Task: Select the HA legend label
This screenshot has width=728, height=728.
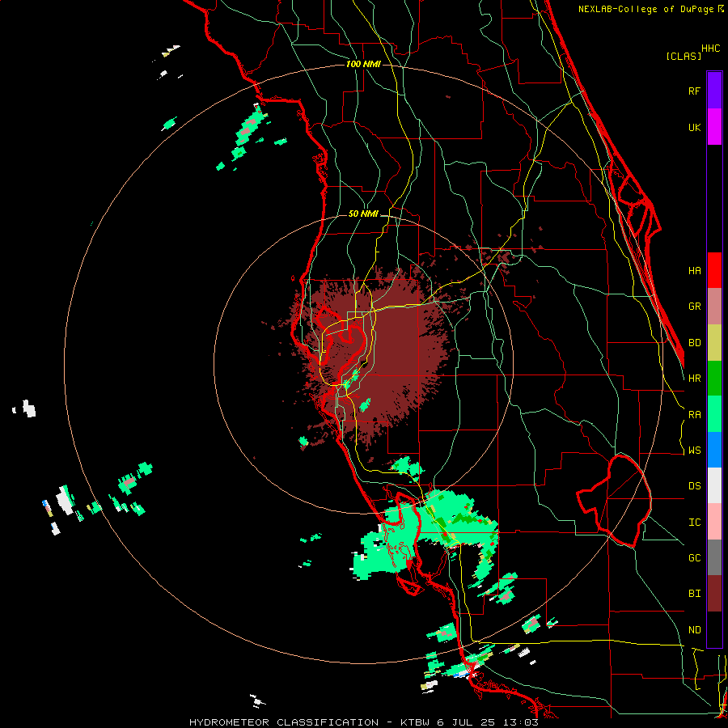Action: tap(694, 271)
